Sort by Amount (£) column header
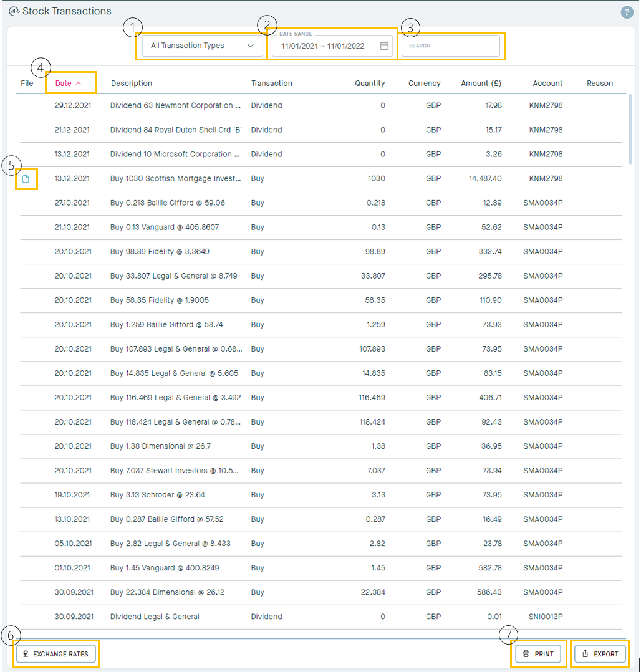 point(481,84)
